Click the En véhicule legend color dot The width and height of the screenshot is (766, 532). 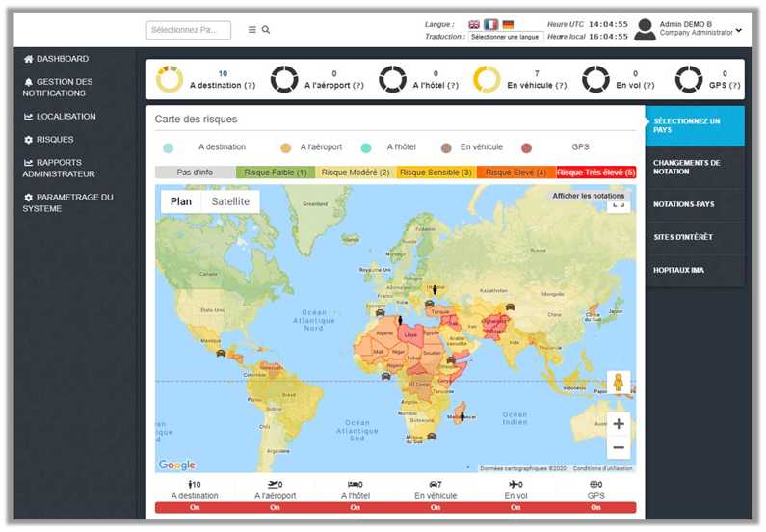pyautogui.click(x=446, y=148)
